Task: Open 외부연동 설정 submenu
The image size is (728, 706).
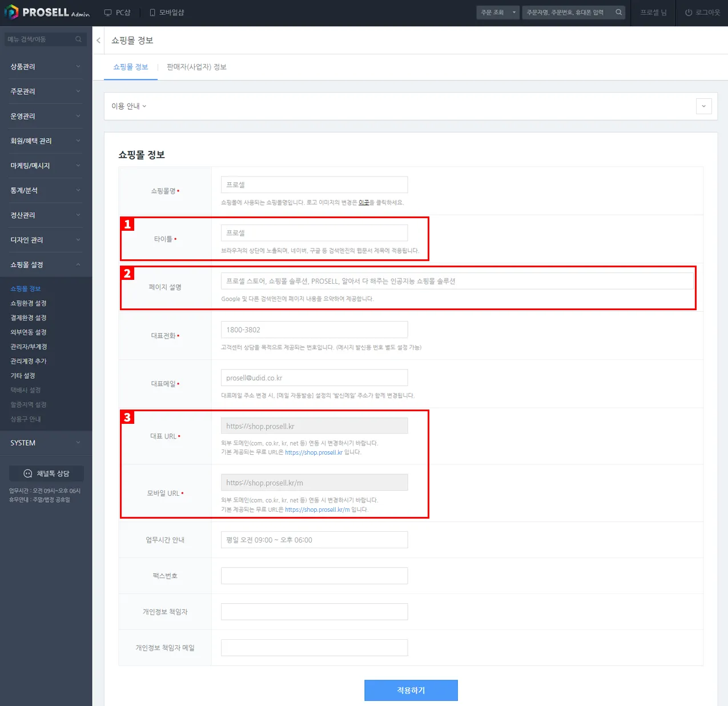Action: pyautogui.click(x=29, y=332)
